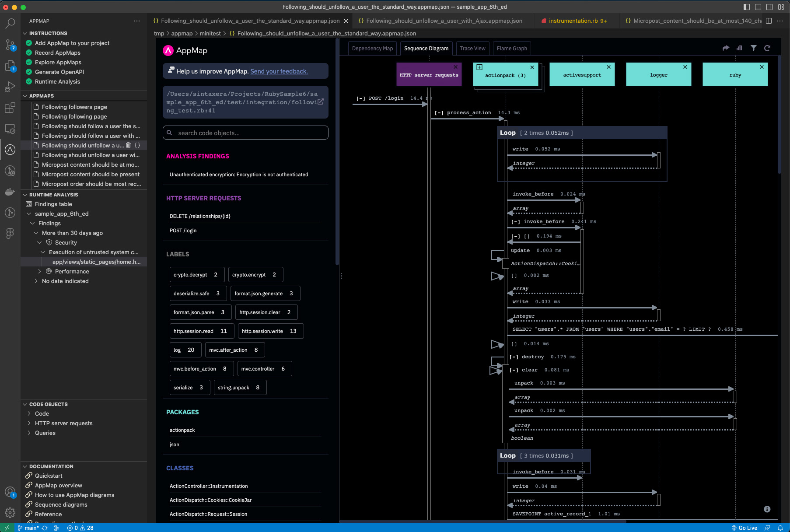Click the remote window status bar icon

(7, 528)
